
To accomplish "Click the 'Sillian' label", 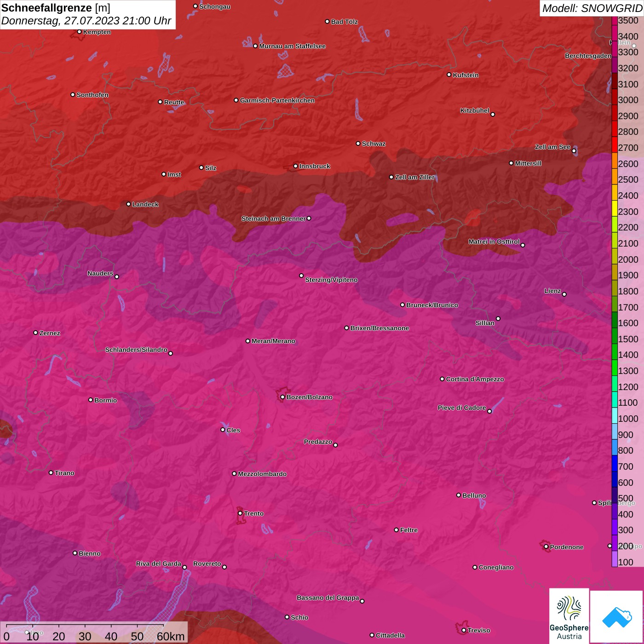I will (485, 323).
